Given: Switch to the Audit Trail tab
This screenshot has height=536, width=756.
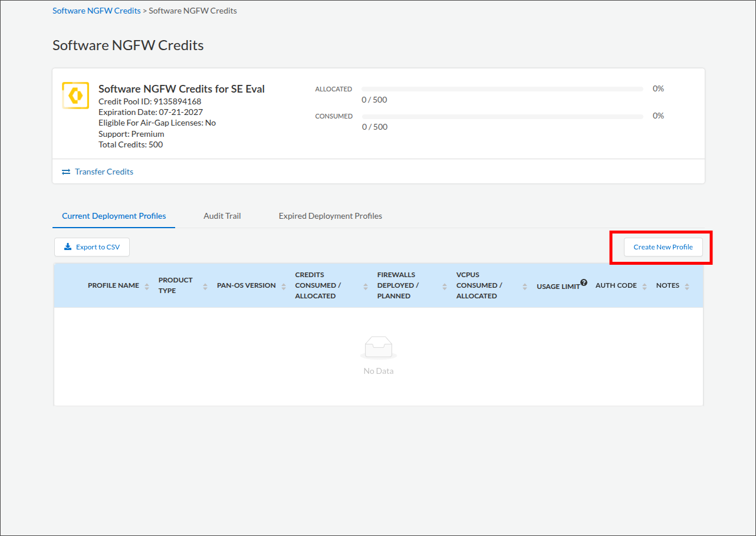Looking at the screenshot, I should [222, 216].
